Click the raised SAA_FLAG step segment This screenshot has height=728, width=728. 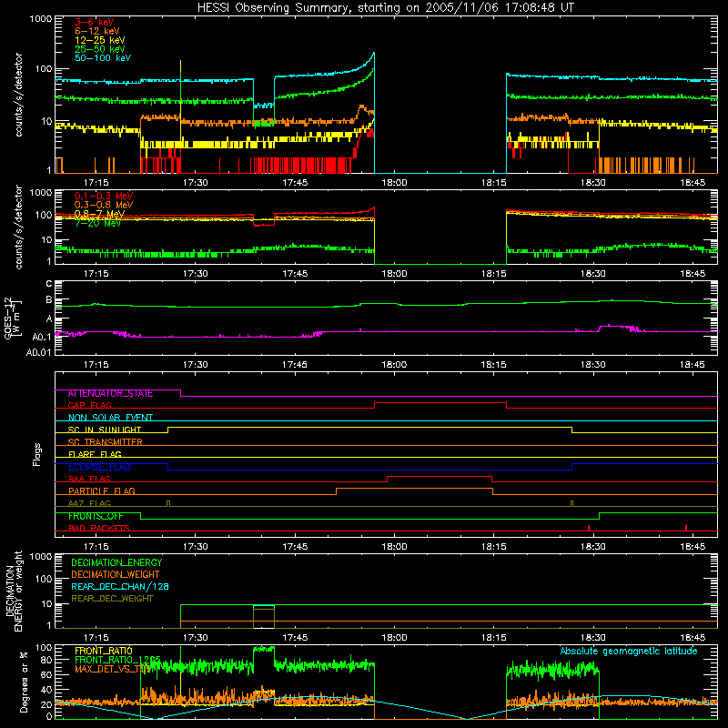coord(440,476)
